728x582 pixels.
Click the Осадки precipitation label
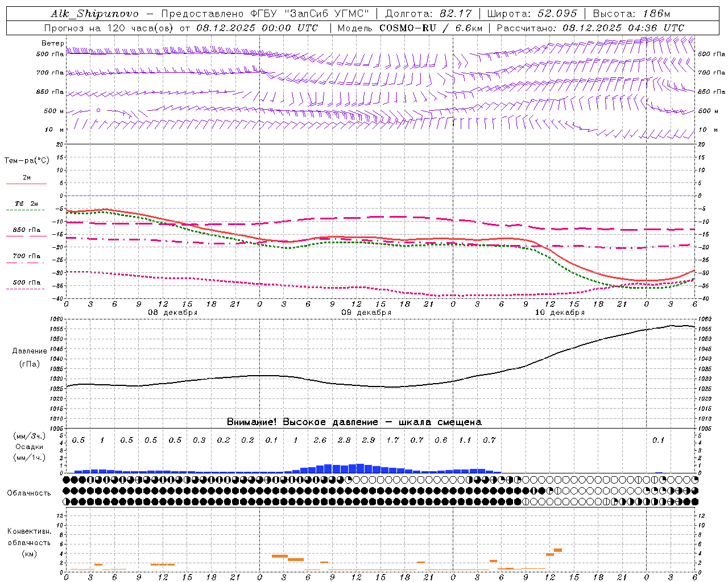pyautogui.click(x=29, y=447)
